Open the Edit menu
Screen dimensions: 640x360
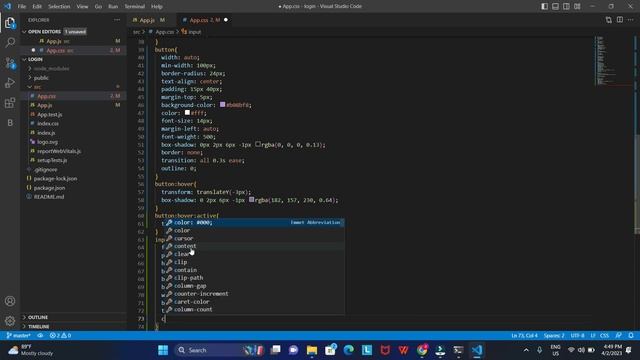(37, 7)
